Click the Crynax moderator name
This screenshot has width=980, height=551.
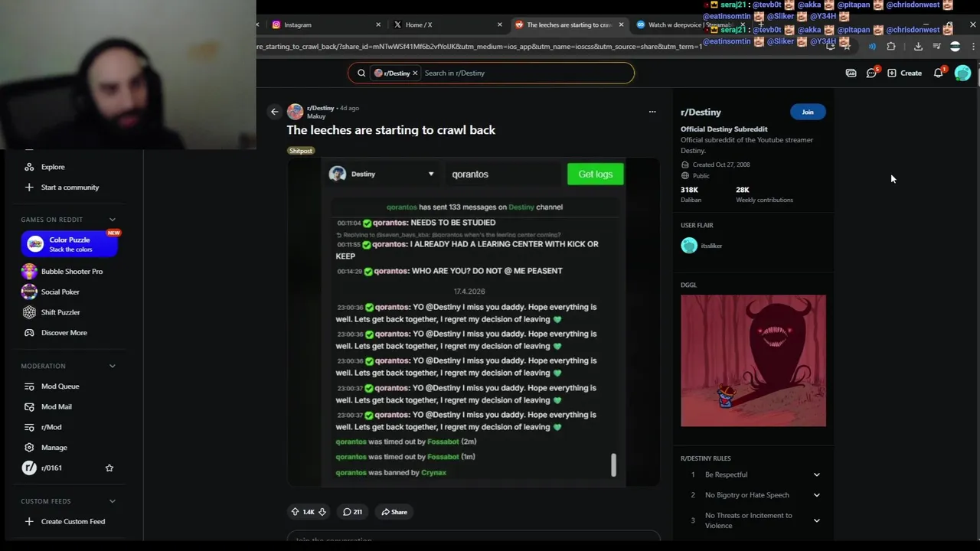point(433,472)
